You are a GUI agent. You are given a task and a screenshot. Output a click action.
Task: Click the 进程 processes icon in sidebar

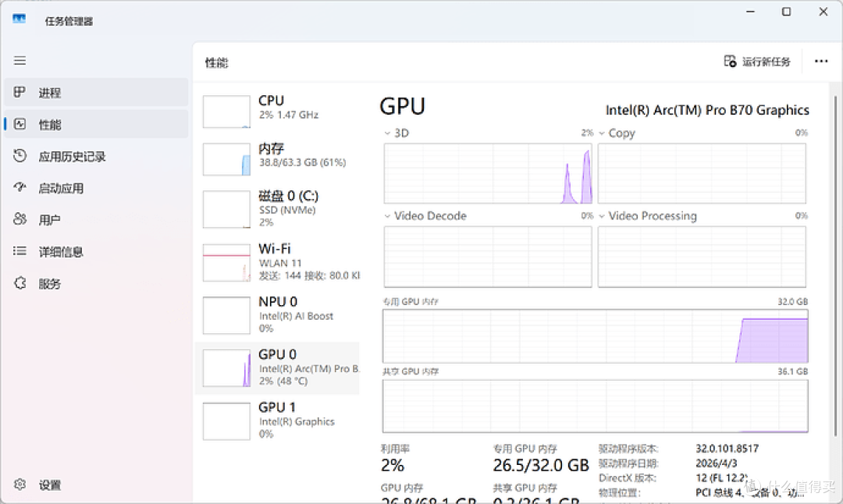tap(20, 92)
